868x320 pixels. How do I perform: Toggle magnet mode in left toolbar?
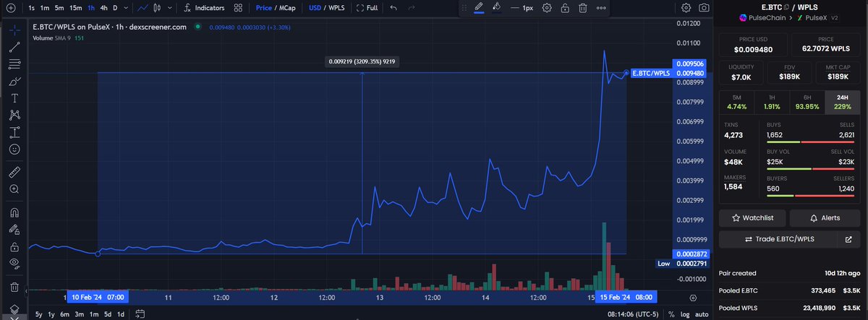pos(14,212)
